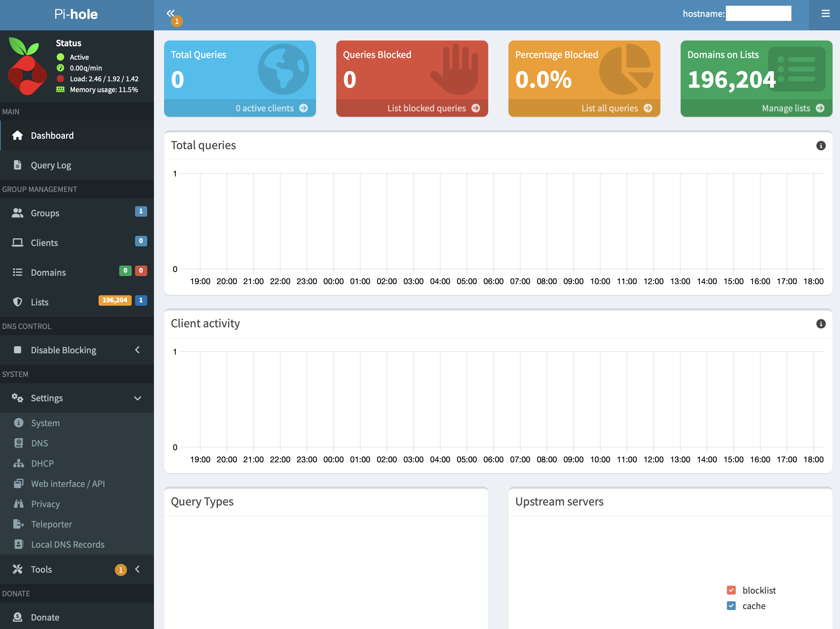Expand the Disable Blocking chevron

pyautogui.click(x=137, y=350)
